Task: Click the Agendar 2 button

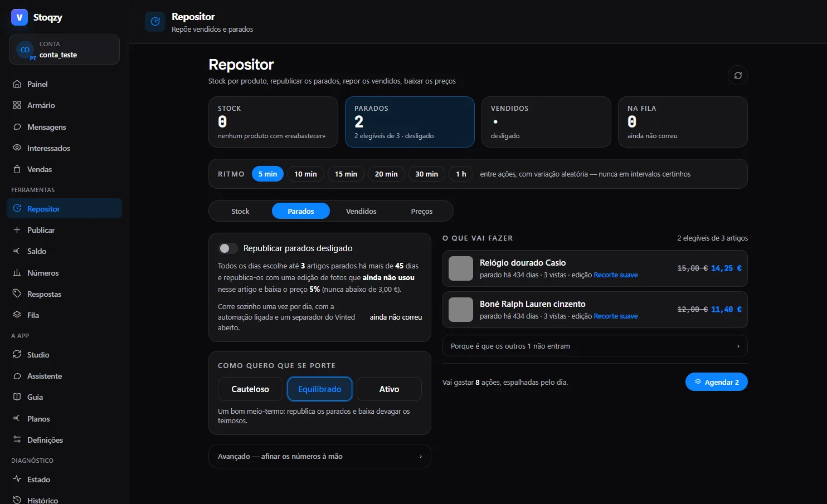Action: (716, 382)
